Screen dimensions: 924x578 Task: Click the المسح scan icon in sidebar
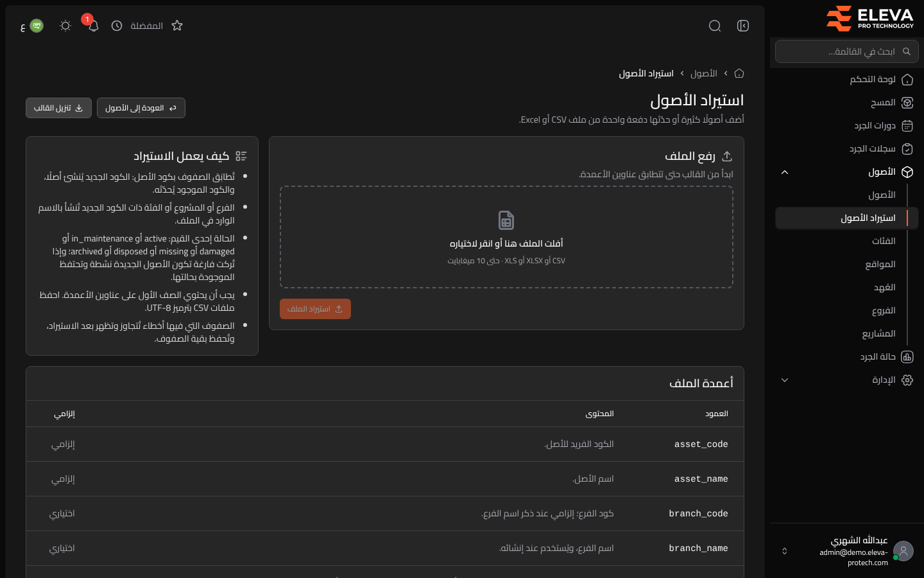pyautogui.click(x=907, y=103)
